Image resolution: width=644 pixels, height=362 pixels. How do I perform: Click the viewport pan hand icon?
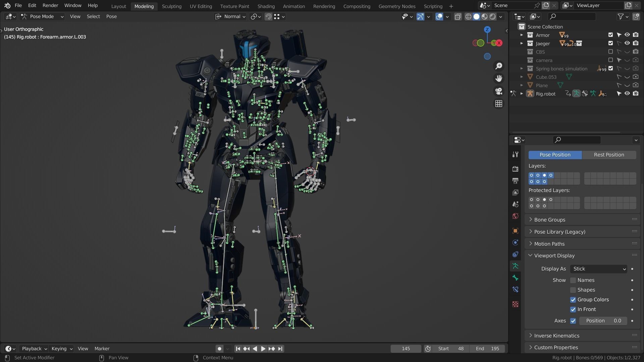(x=499, y=78)
